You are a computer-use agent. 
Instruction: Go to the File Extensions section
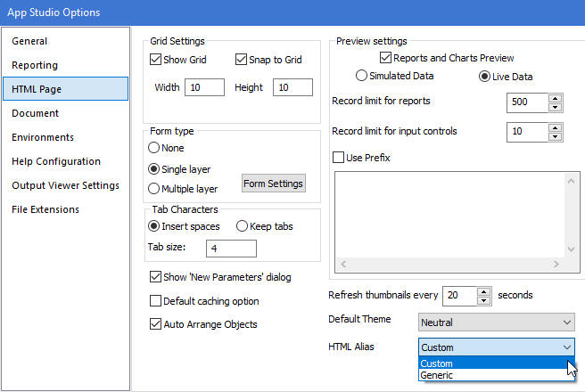[45, 209]
